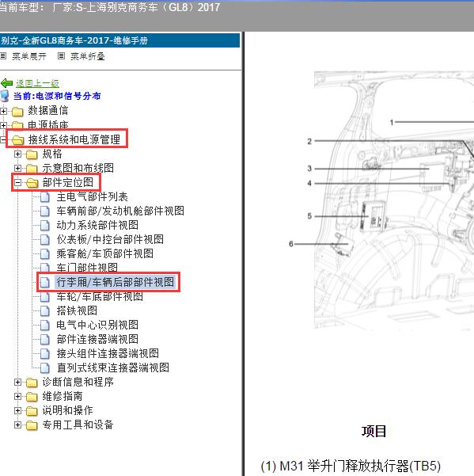Screen dimensions: 474x476
Task: Open 接头组件连接器端视图
Action: point(108,353)
